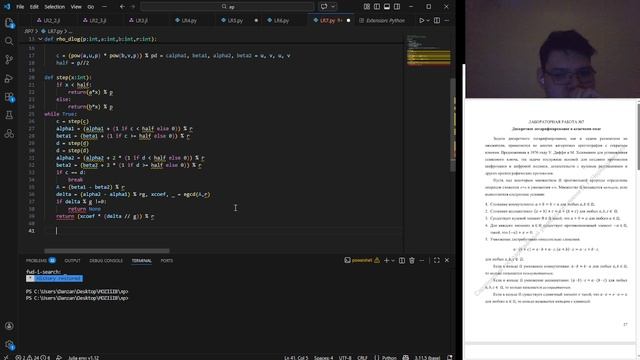
Task: Toggle primary side bar visibility
Action: coord(377,7)
